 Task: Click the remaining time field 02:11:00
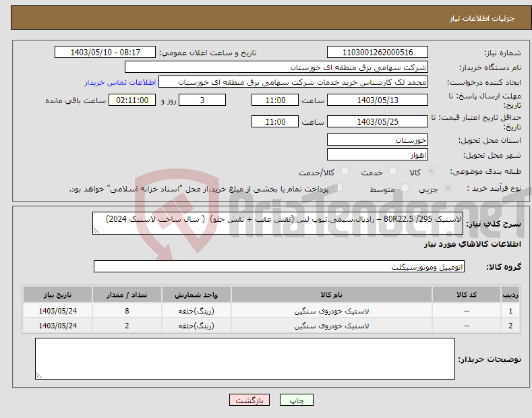coord(132,100)
